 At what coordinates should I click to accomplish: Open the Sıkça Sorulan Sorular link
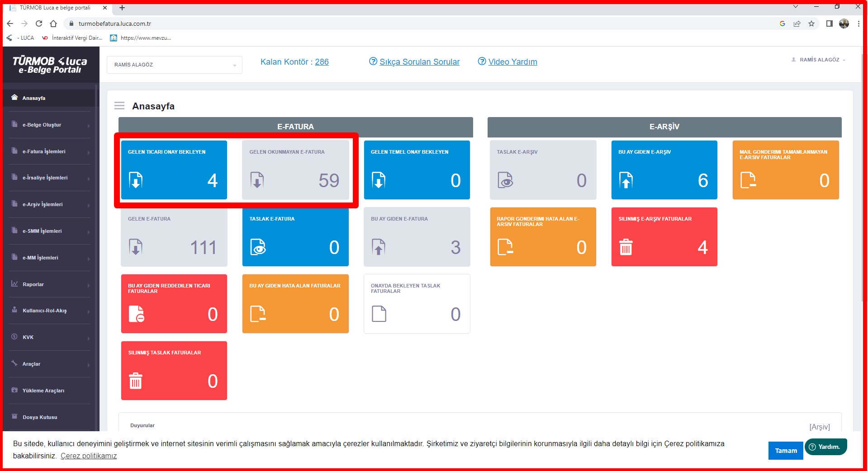pos(419,62)
